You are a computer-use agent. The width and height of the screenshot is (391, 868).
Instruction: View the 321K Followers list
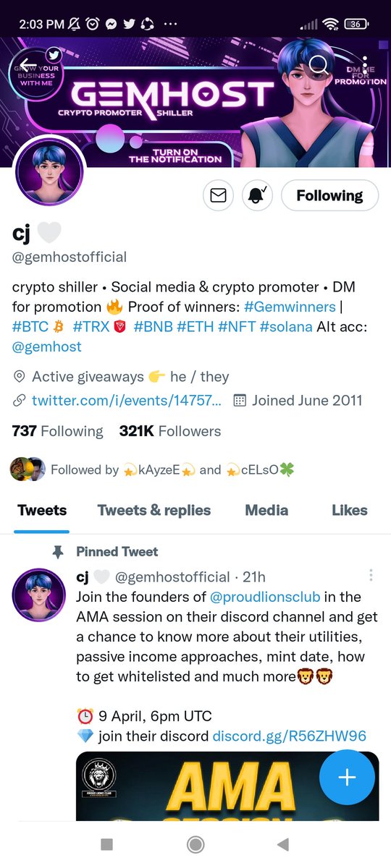click(170, 431)
